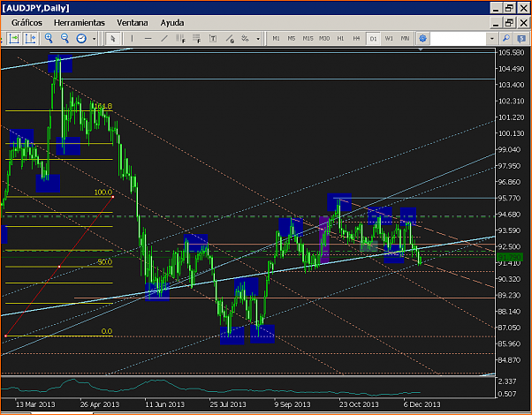Screen dimensions: 532x415
Task: Select the Fibonacci time zones tool
Action: coord(180,39)
